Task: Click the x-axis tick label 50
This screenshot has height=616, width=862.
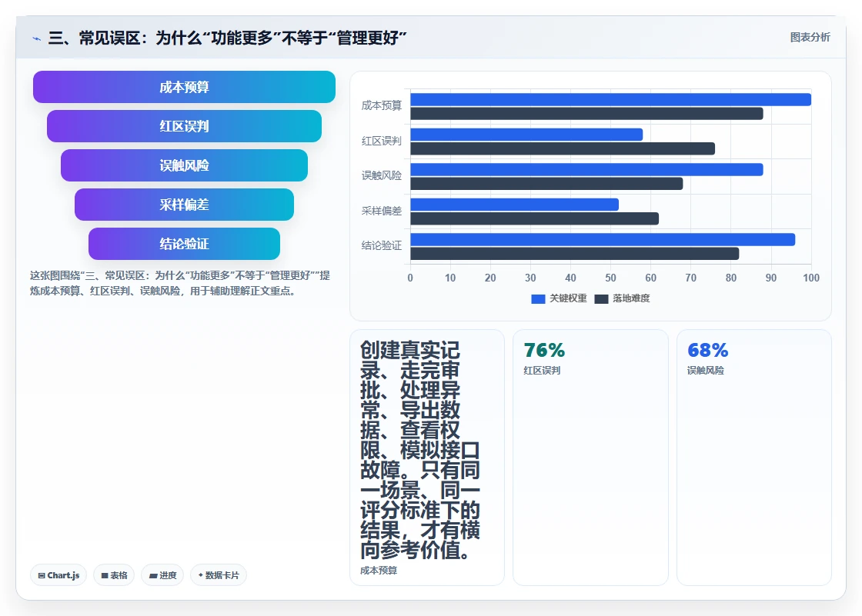Action: pyautogui.click(x=611, y=278)
